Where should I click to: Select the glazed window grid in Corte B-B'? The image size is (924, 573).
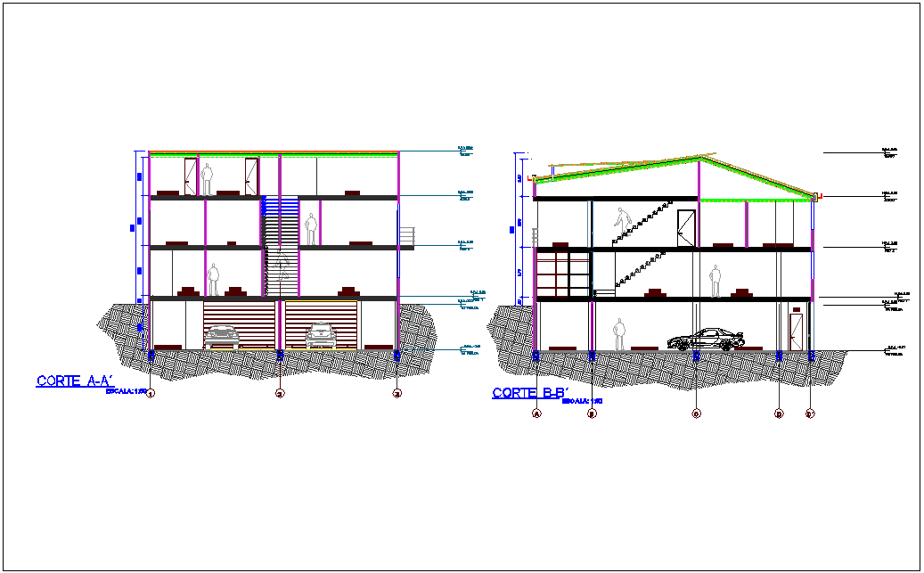[x=563, y=274]
